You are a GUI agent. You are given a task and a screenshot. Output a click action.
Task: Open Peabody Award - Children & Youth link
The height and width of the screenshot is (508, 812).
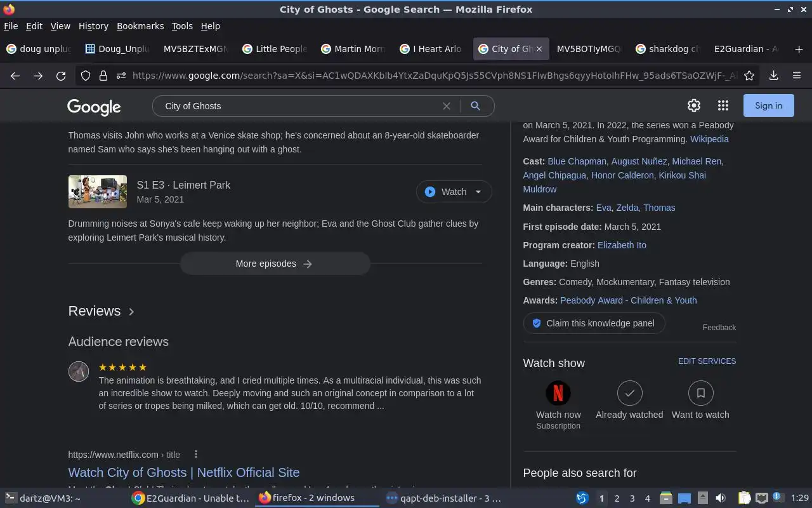[628, 300]
